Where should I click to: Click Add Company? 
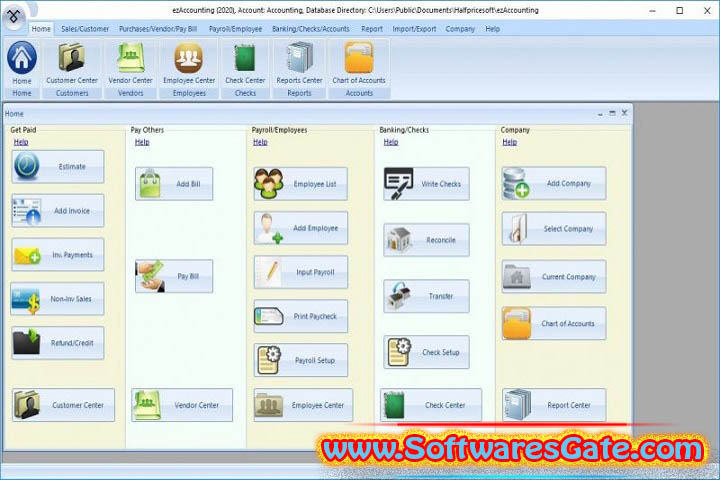point(554,183)
